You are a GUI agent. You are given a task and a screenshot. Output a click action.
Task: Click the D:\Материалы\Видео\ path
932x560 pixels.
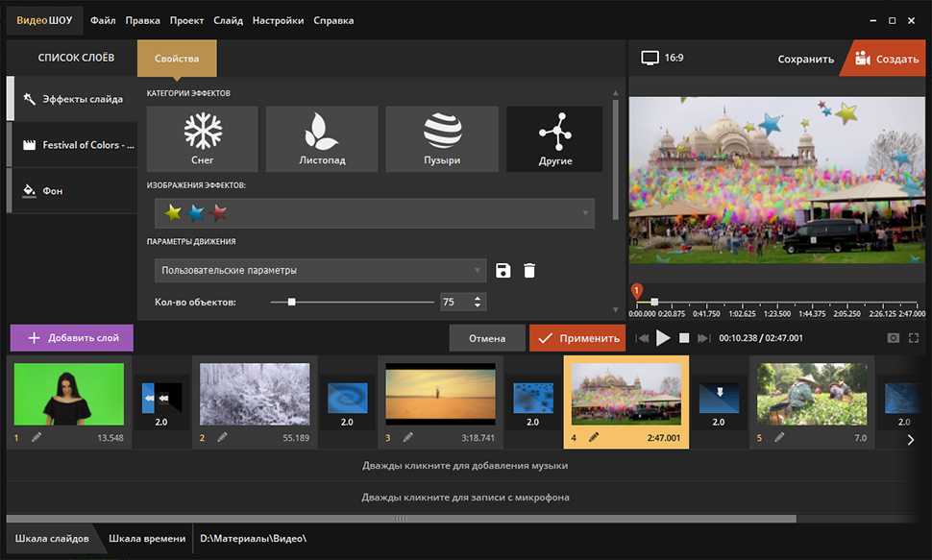(254, 539)
